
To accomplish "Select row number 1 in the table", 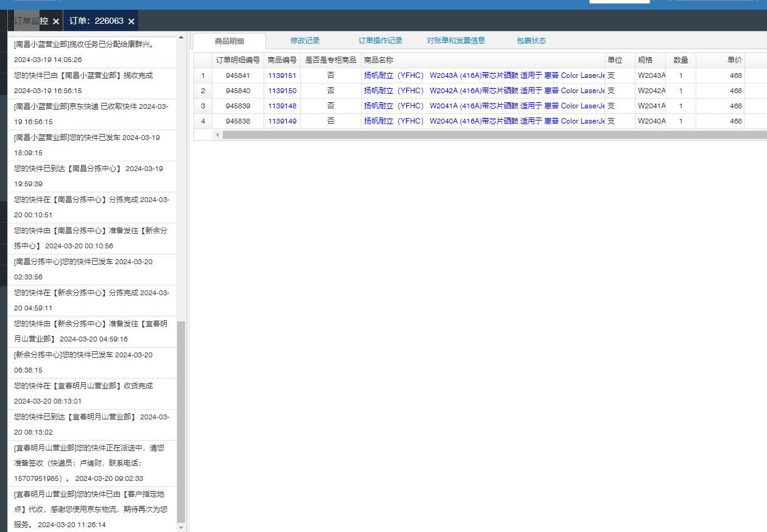I will click(x=203, y=75).
